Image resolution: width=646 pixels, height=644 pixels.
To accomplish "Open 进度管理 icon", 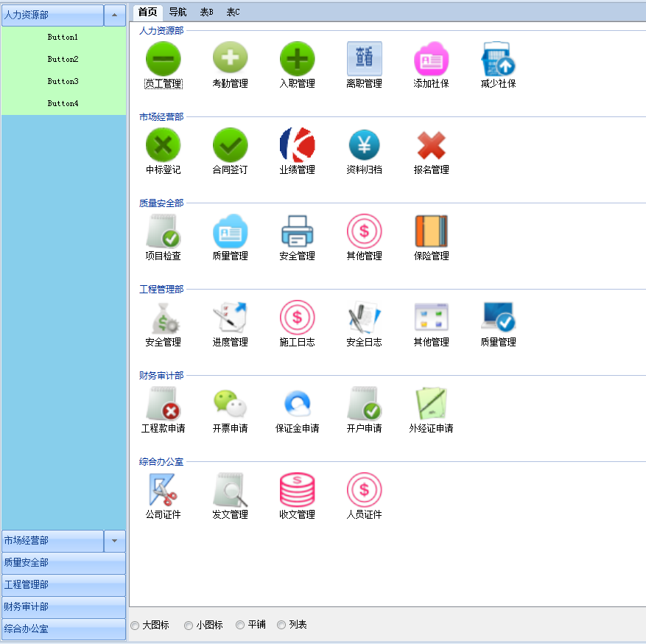I will tap(231, 318).
